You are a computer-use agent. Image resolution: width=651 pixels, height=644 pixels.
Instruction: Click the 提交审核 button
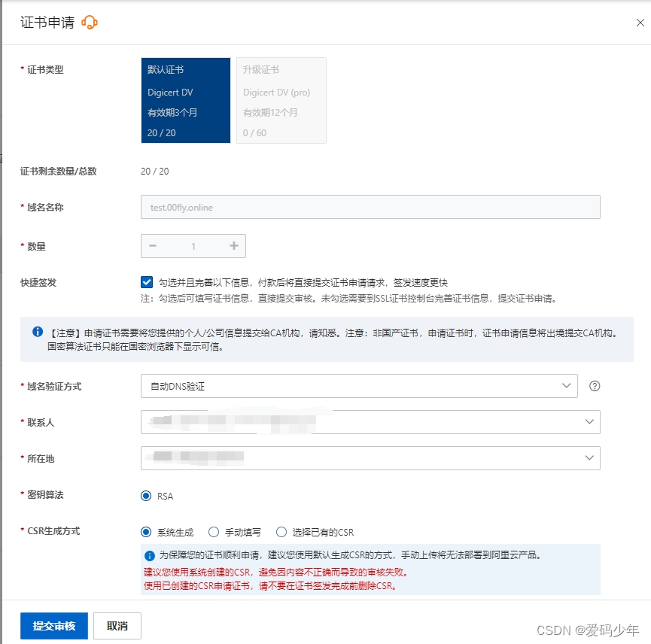coord(54,626)
